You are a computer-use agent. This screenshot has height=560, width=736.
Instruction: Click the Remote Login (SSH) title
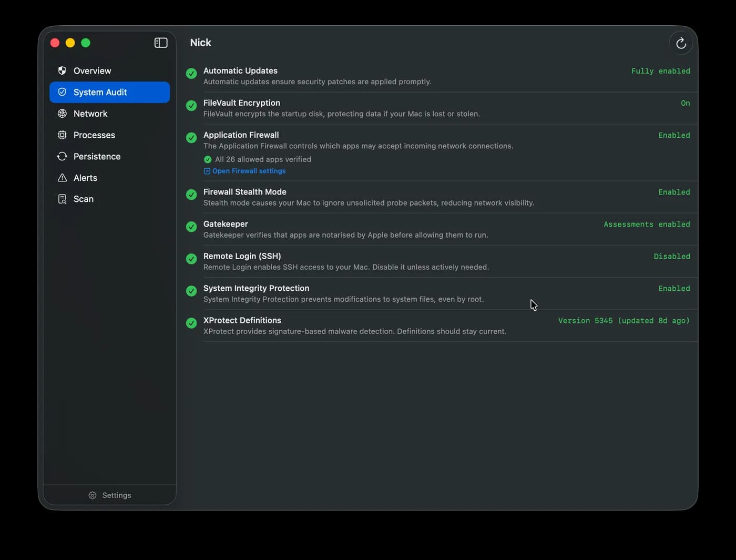coord(242,256)
